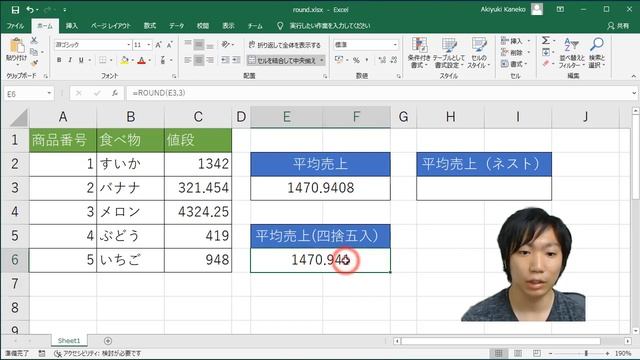The width and height of the screenshot is (640, 360).
Task: Click the Undo arrow in the quick access toolbar
Action: [30, 10]
